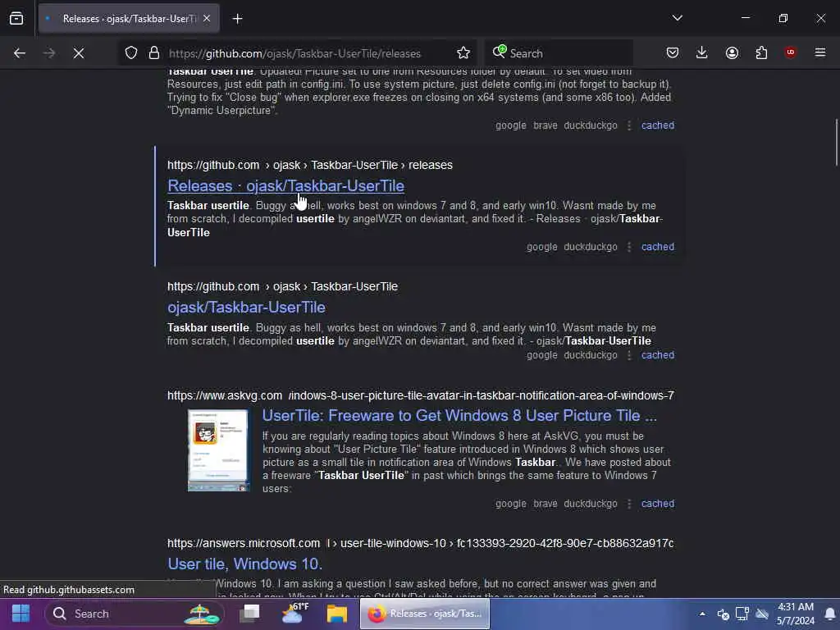This screenshot has width=840, height=630.
Task: Open the Extensions puzzle icon
Action: pos(761,52)
